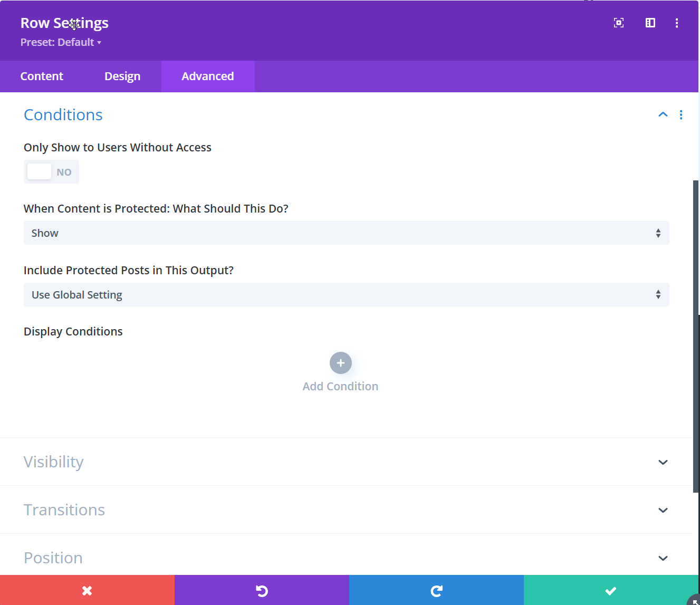Viewport: 700px width, 605px height.
Task: Switch to the Content tab
Action: (x=42, y=76)
